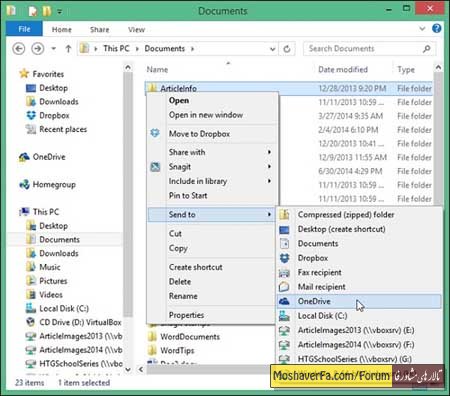Expand the Share with submenu
Screen dimensions: 450x396
pos(213,152)
